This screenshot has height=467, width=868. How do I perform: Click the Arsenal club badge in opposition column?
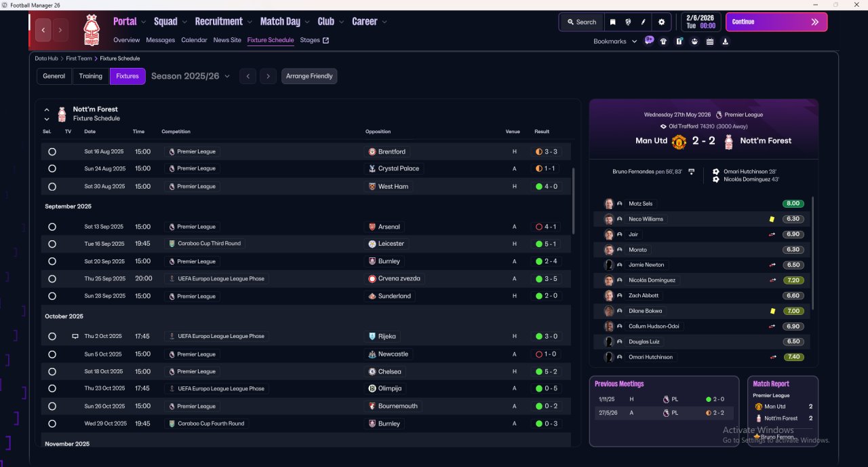pyautogui.click(x=372, y=227)
